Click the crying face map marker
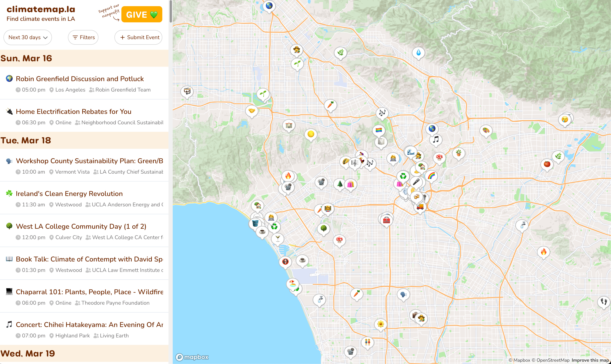This screenshot has height=364, width=611. click(564, 119)
